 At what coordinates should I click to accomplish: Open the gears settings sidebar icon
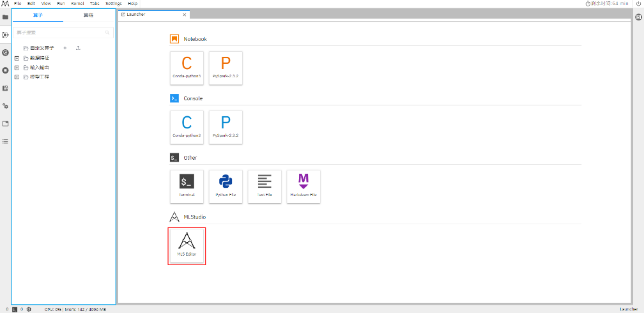(5, 106)
